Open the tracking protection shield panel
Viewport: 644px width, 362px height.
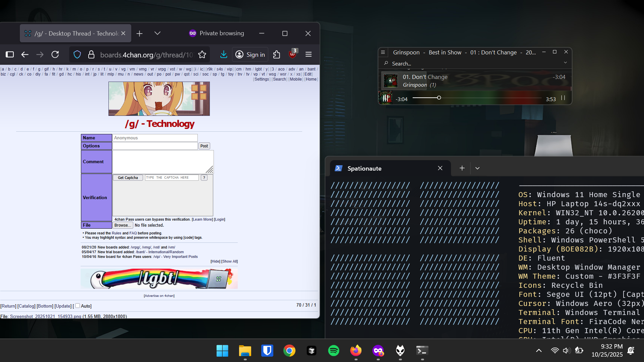pyautogui.click(x=77, y=54)
